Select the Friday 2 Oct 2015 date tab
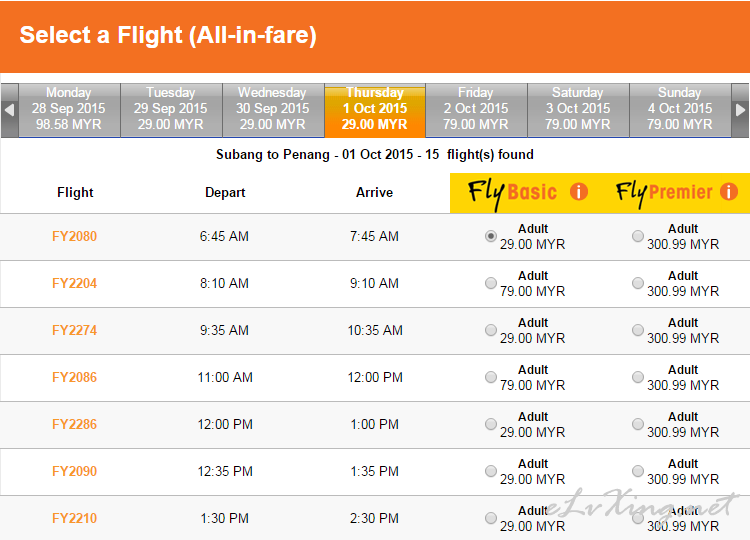 [476, 110]
